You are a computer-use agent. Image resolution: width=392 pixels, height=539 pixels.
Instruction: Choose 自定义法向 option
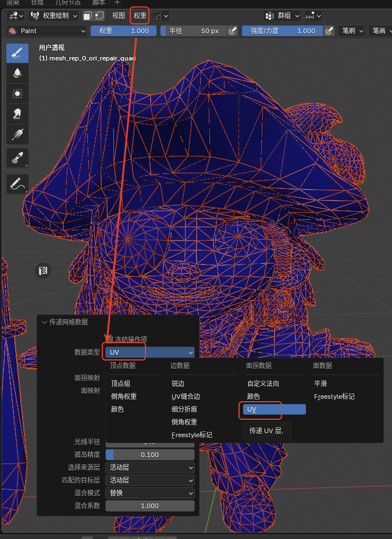click(263, 384)
